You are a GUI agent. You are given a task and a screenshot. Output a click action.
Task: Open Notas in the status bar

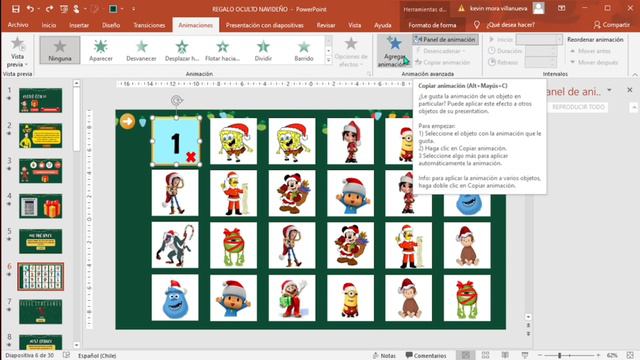[384, 356]
